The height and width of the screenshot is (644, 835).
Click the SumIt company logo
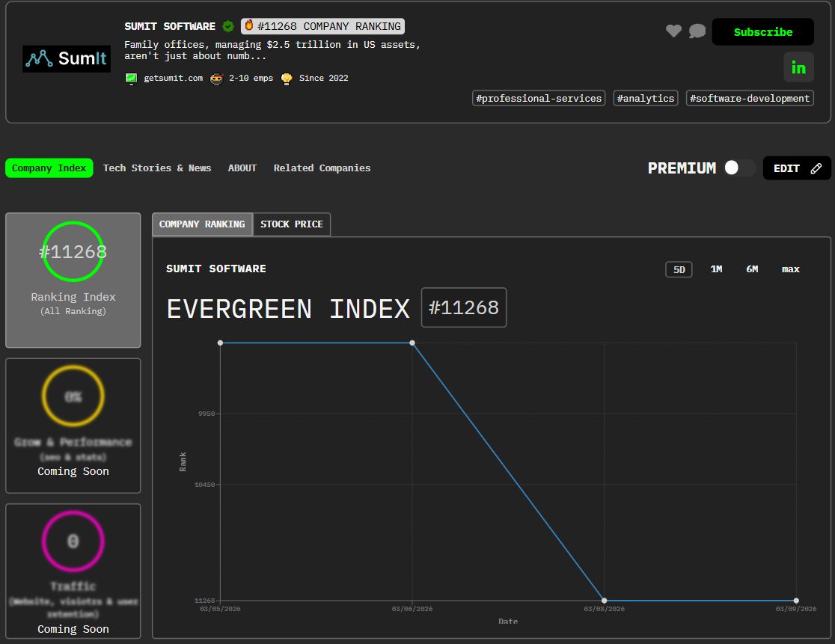click(67, 58)
